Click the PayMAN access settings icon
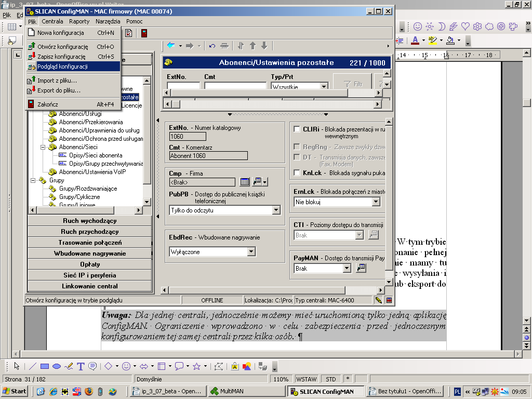532x399 pixels. pyautogui.click(x=361, y=268)
